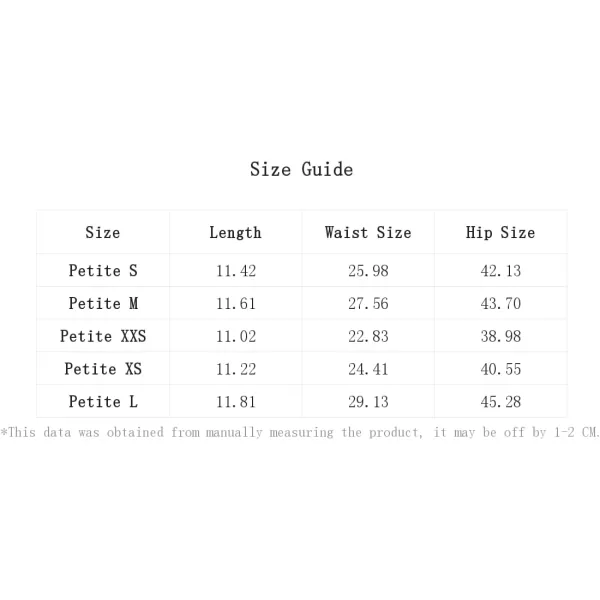The width and height of the screenshot is (600, 600).
Task: Select the 45.28 hip size value
Action: click(501, 402)
